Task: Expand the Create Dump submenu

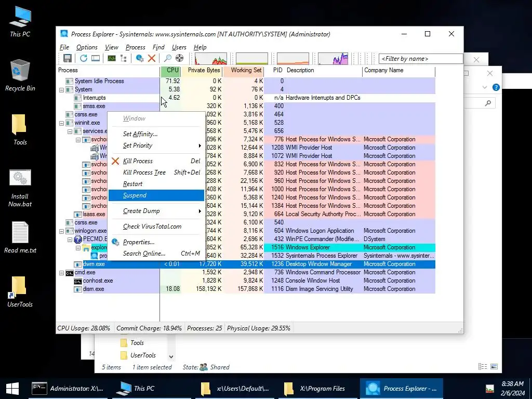Action: (x=156, y=211)
